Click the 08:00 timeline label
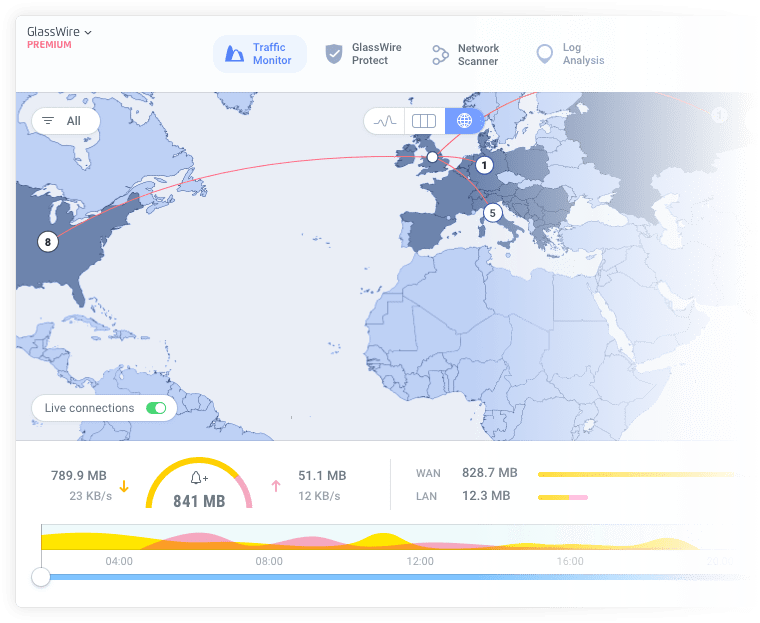760x623 pixels. (269, 561)
